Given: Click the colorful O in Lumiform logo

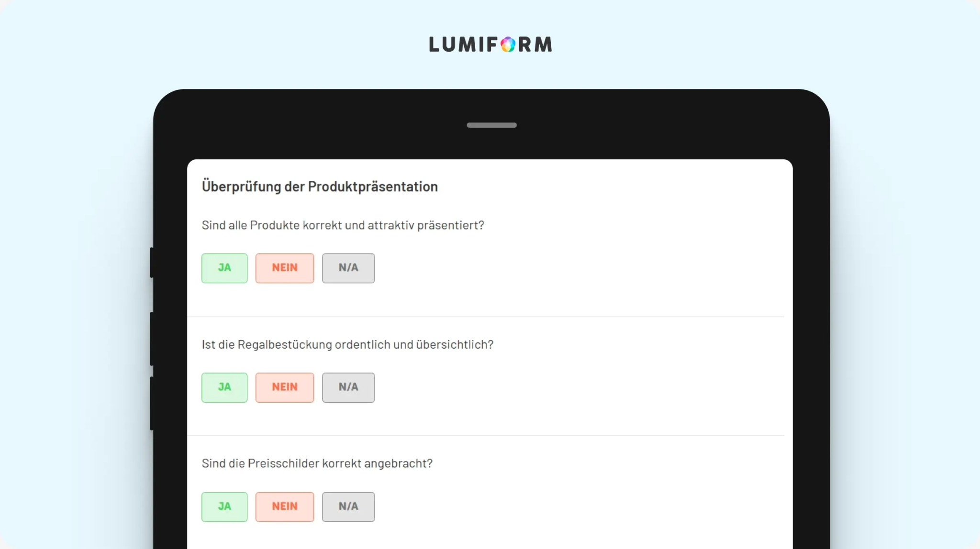Looking at the screenshot, I should [x=508, y=44].
